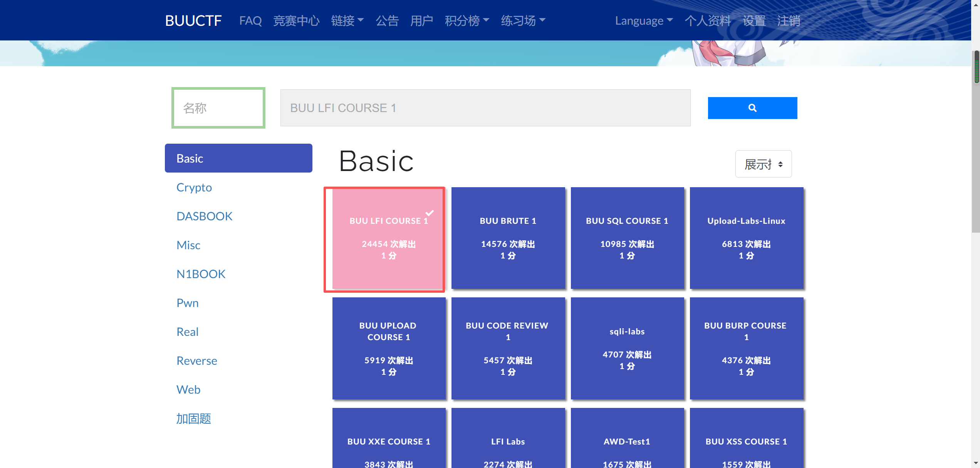Viewport: 980px width, 468px height.
Task: Select the Basic category tab
Action: tap(238, 158)
